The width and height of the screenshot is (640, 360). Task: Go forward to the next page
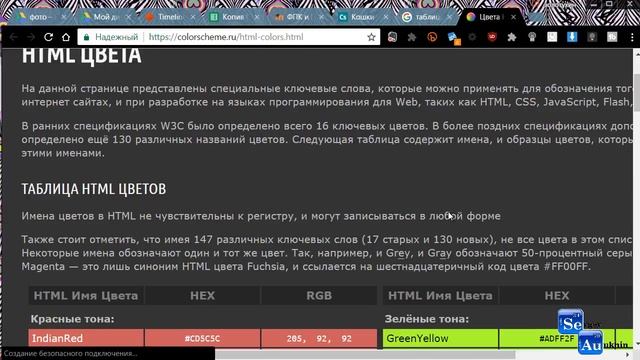tap(31, 37)
